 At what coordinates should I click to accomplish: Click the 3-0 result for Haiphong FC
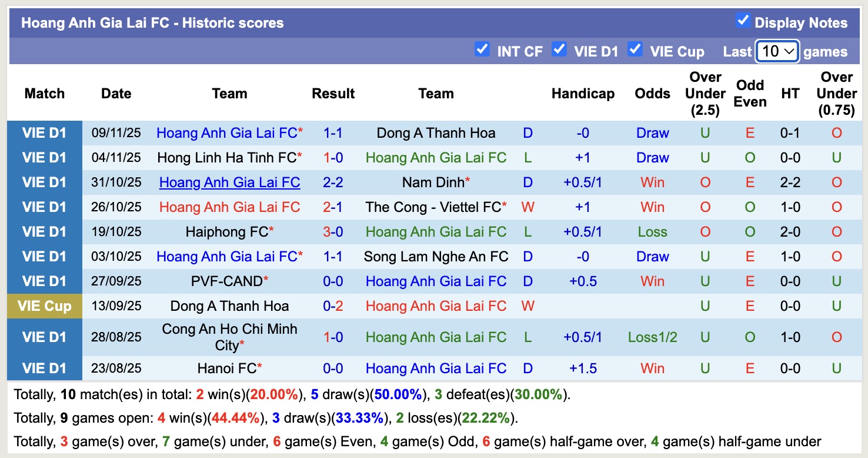tap(333, 232)
